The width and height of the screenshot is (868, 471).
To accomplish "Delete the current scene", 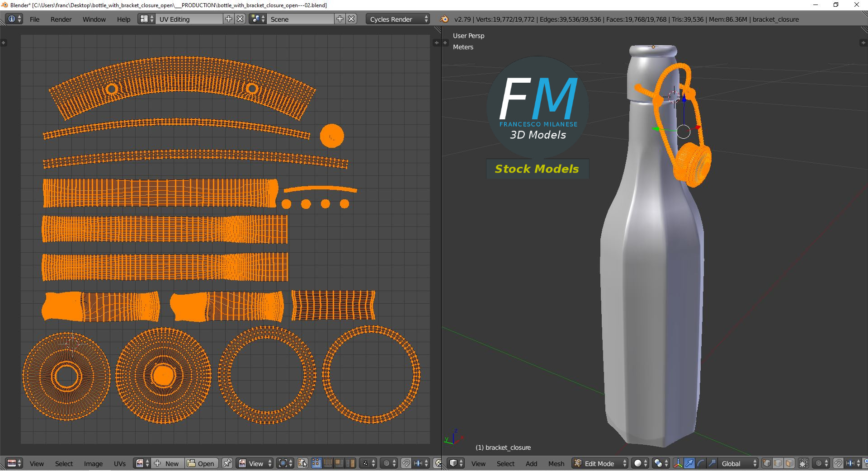I will (x=352, y=19).
